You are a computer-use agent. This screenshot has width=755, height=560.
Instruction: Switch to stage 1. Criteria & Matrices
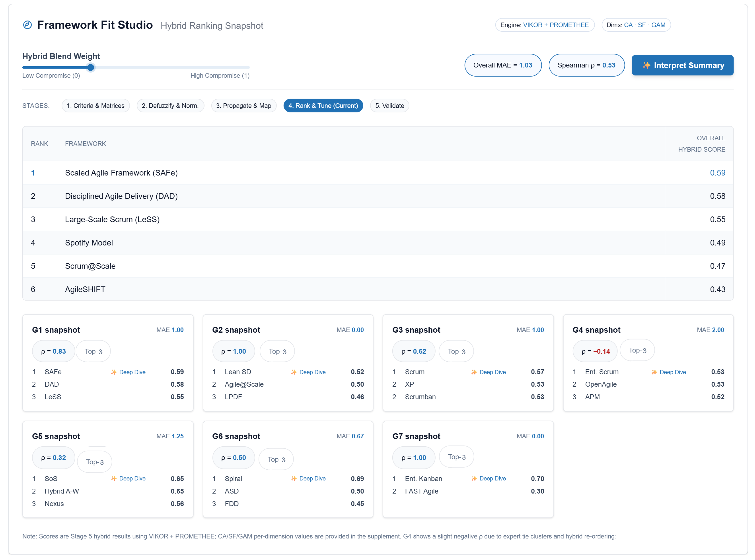coord(95,105)
